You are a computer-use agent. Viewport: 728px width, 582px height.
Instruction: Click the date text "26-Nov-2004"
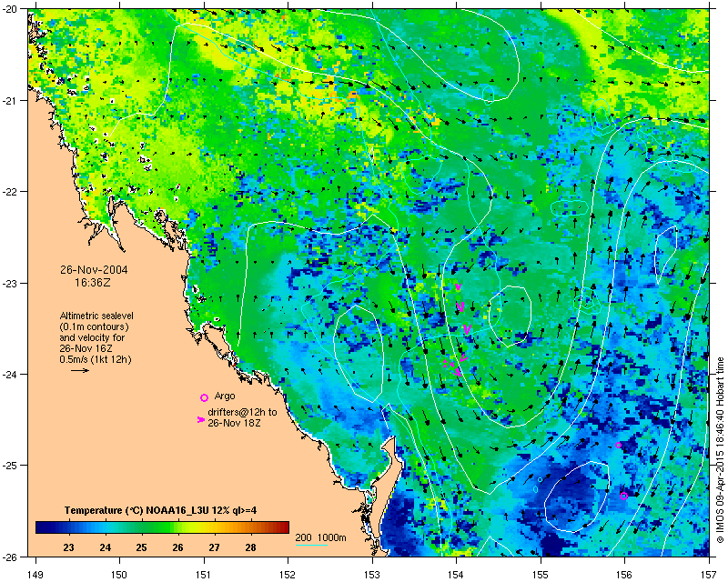[94, 270]
